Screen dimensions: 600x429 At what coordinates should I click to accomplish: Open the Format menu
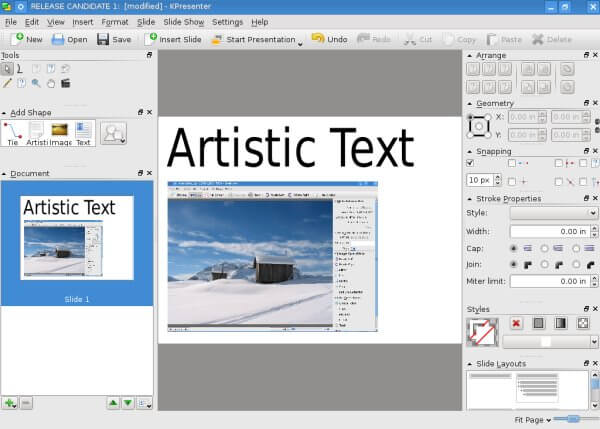(114, 21)
